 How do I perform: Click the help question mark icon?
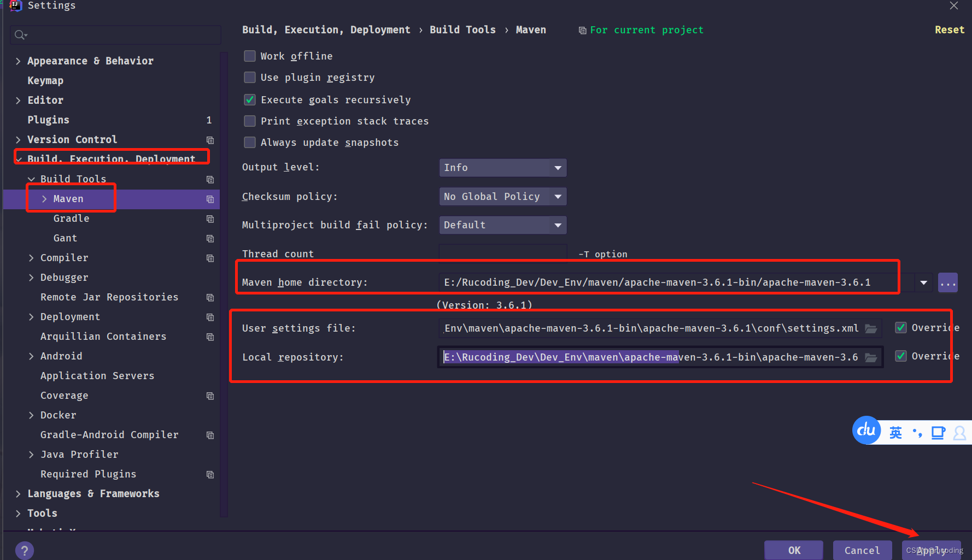click(x=25, y=551)
